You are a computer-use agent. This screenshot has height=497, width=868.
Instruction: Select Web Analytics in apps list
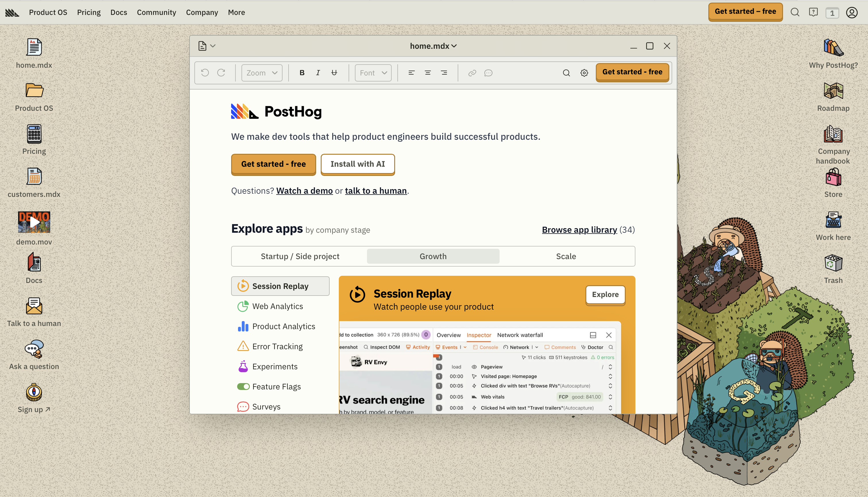coord(277,306)
